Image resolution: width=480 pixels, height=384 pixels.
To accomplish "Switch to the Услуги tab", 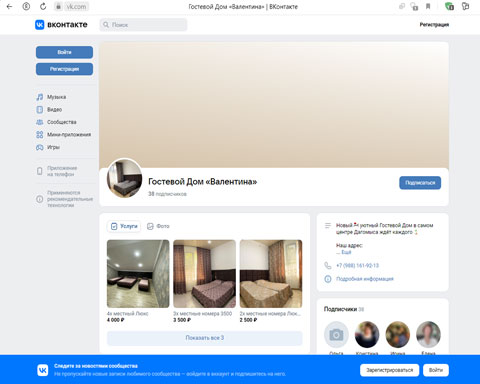I will pos(124,226).
